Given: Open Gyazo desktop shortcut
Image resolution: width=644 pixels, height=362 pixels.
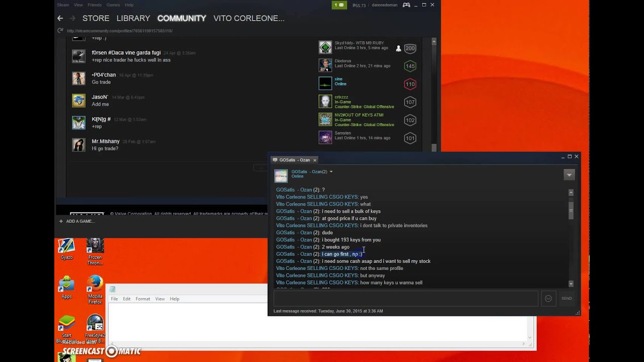Looking at the screenshot, I should (x=66, y=249).
